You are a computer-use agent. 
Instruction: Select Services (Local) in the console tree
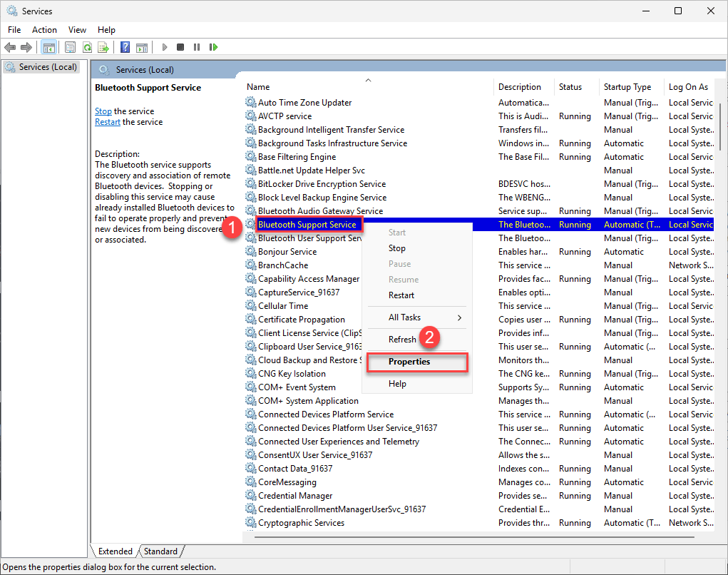47,67
